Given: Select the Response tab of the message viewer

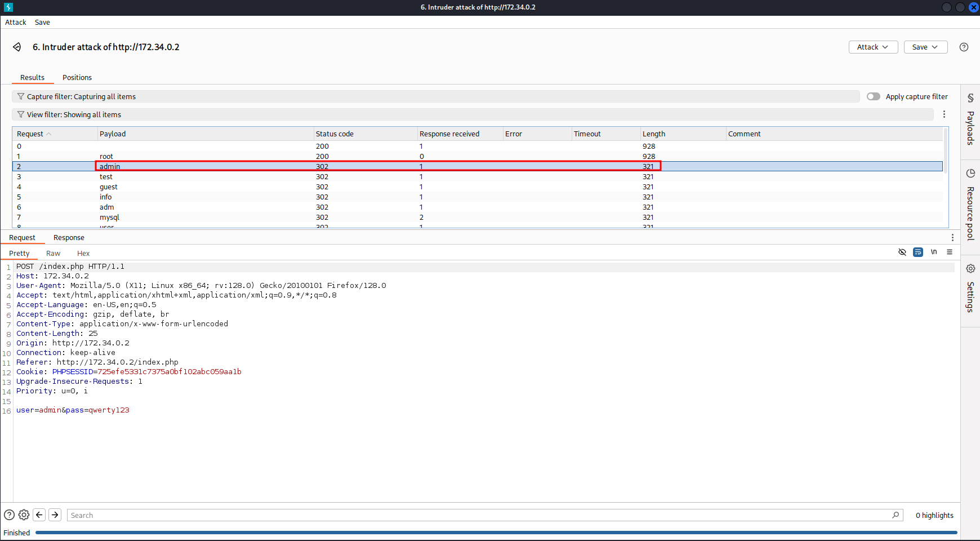Looking at the screenshot, I should (69, 238).
